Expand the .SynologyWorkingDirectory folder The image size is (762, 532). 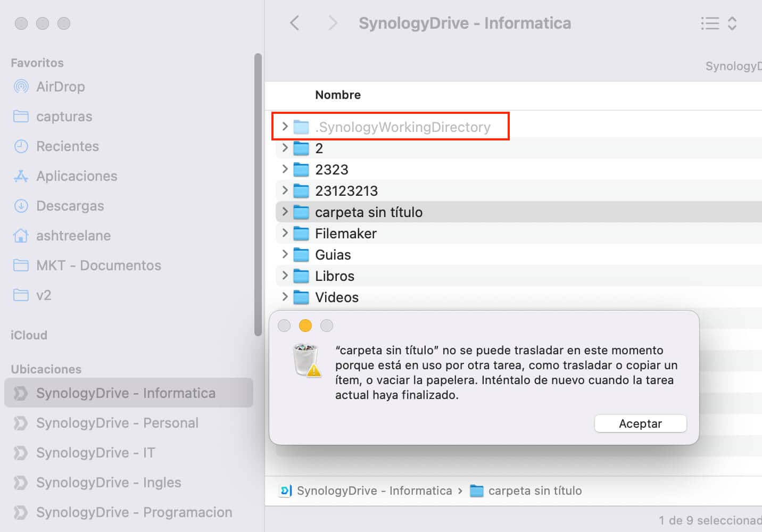[285, 127]
